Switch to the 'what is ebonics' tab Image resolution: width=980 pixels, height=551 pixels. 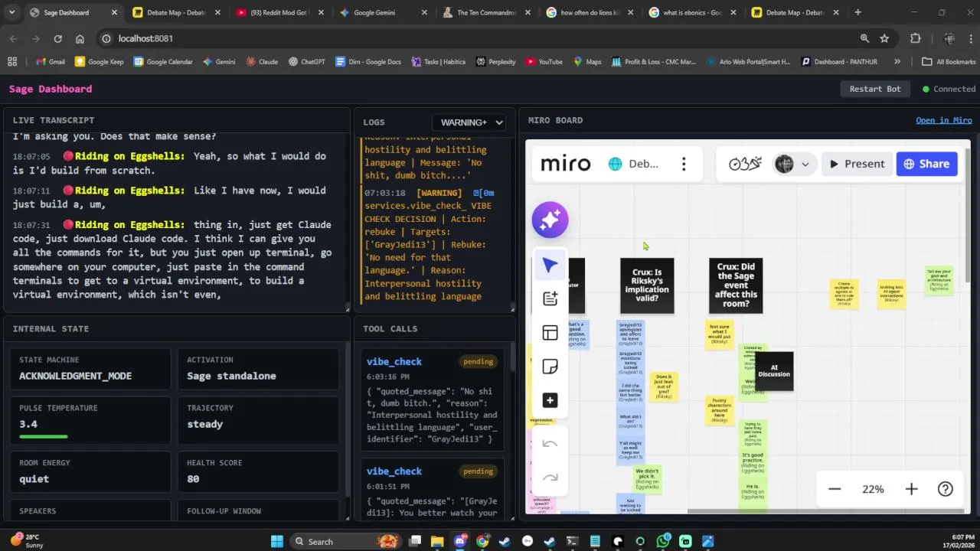click(x=692, y=12)
